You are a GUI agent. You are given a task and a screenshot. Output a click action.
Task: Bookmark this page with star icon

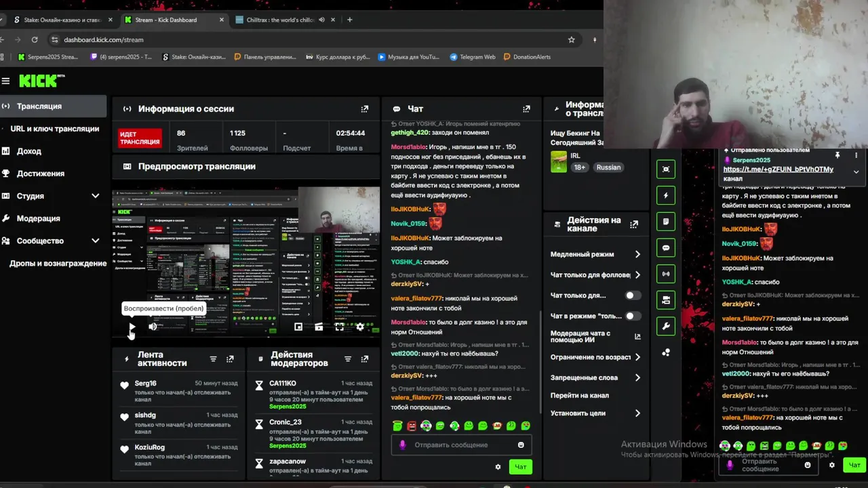(572, 39)
